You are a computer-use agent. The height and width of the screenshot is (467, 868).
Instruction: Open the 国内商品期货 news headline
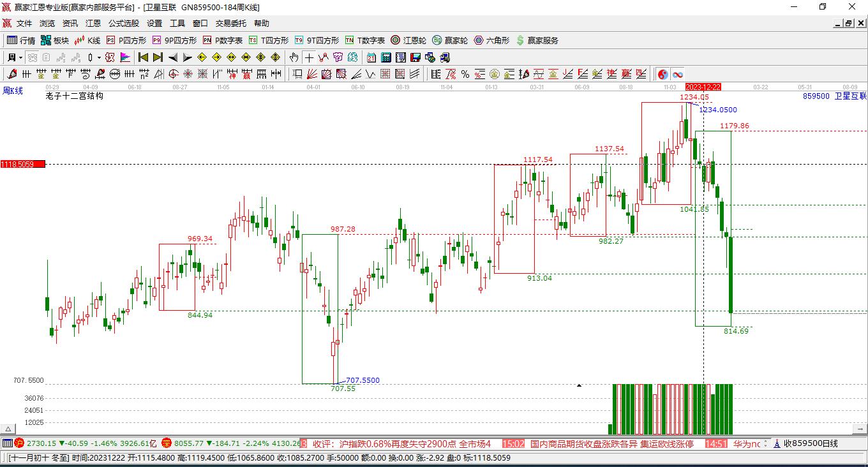pos(612,443)
